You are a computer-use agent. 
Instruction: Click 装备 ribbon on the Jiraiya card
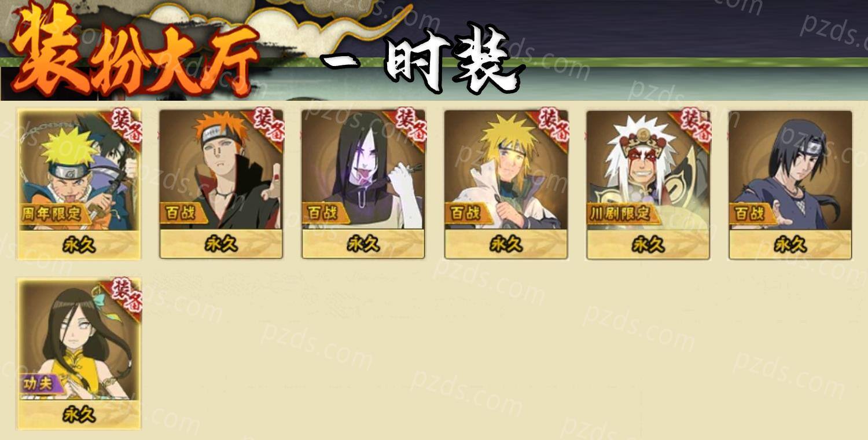(693, 123)
